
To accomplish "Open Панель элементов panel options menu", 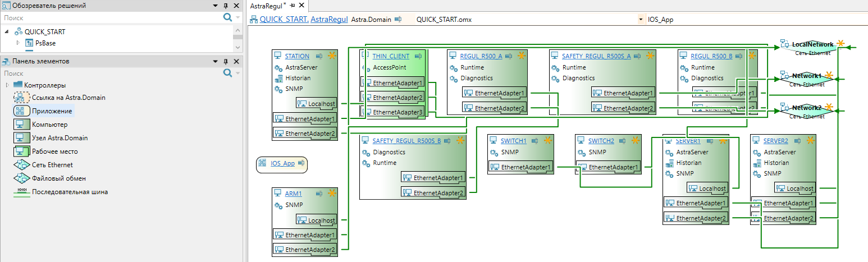I will pyautogui.click(x=215, y=61).
